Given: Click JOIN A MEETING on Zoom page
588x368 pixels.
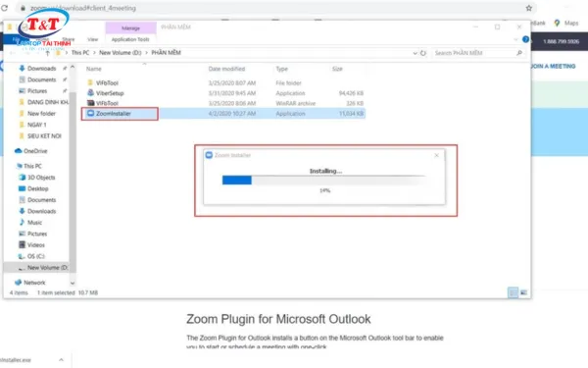Looking at the screenshot, I should point(553,66).
